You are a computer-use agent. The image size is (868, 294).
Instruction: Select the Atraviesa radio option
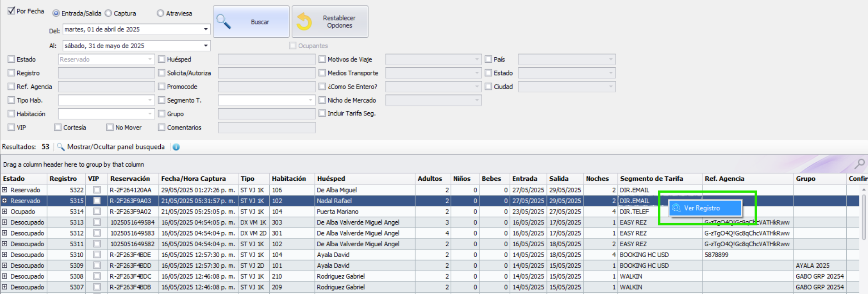161,13
